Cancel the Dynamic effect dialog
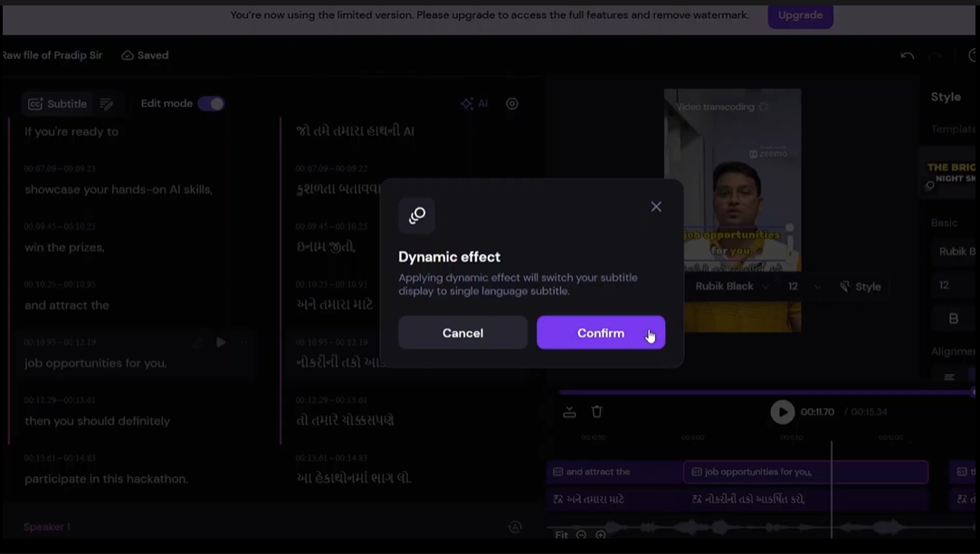Screen dimensions: 980x554 tap(462, 332)
